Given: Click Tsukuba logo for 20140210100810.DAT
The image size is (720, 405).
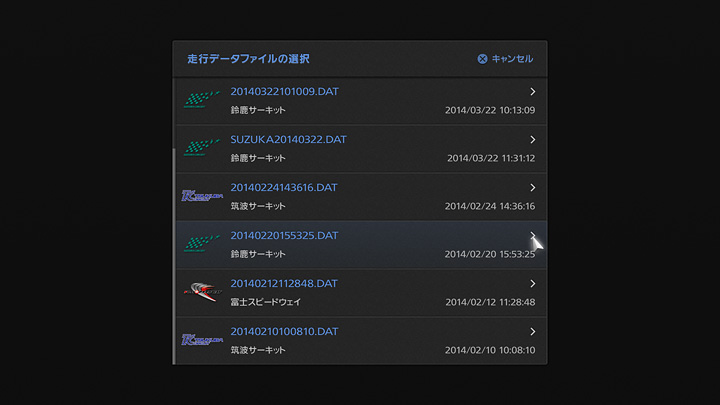Looking at the screenshot, I should [x=201, y=340].
